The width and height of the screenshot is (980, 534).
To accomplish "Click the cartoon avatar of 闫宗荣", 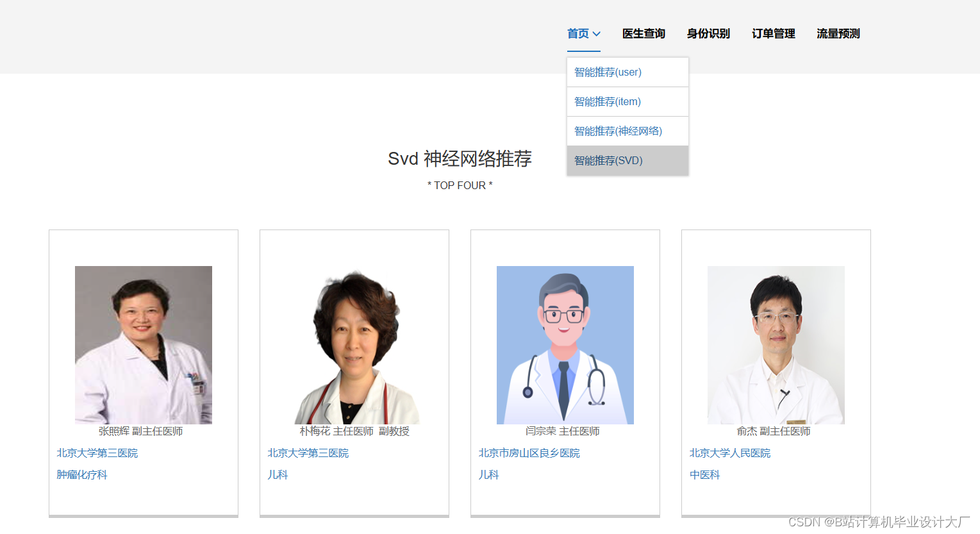I will (565, 344).
